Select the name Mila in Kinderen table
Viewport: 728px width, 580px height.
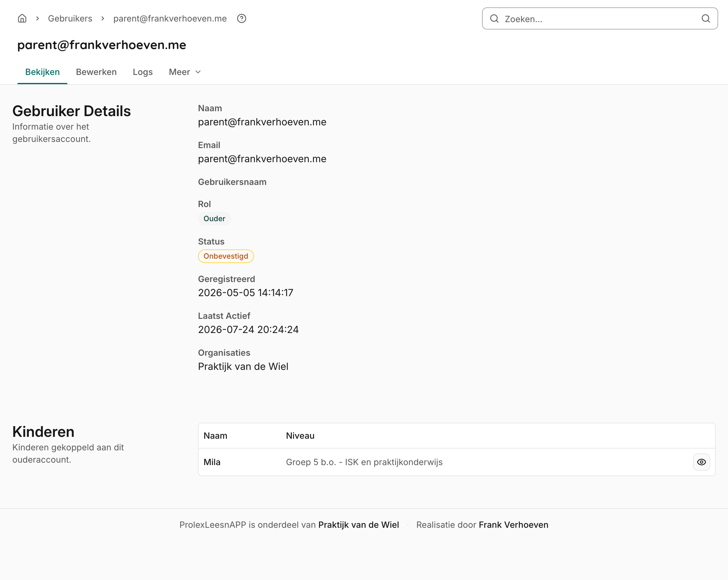pos(212,462)
